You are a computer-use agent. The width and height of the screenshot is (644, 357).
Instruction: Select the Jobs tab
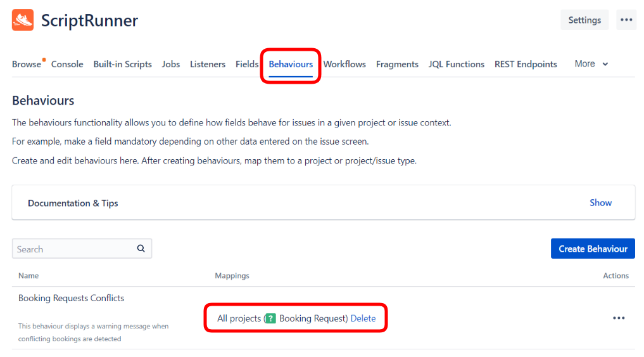coord(170,64)
